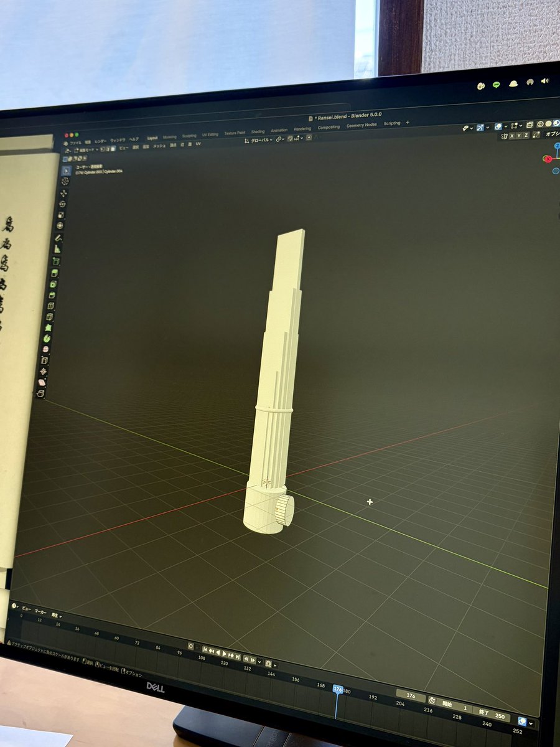Select the 3D Cursor tool
This screenshot has width=560, height=747.
(x=65, y=182)
